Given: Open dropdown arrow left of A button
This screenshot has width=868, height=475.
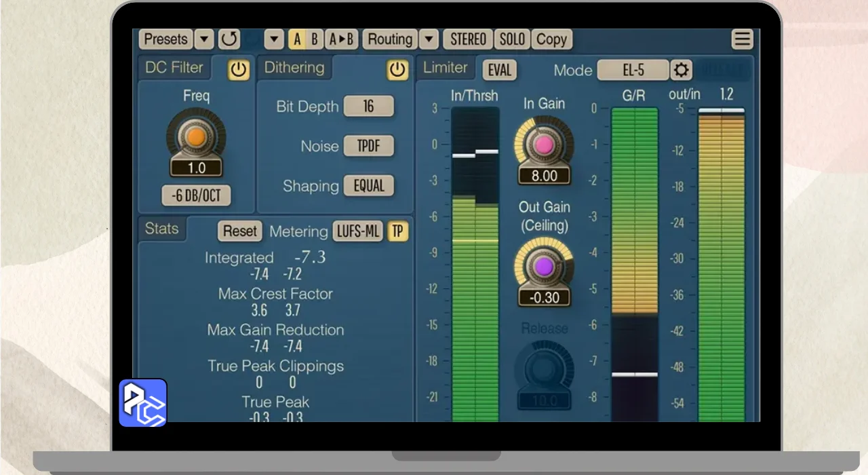Looking at the screenshot, I should (273, 39).
